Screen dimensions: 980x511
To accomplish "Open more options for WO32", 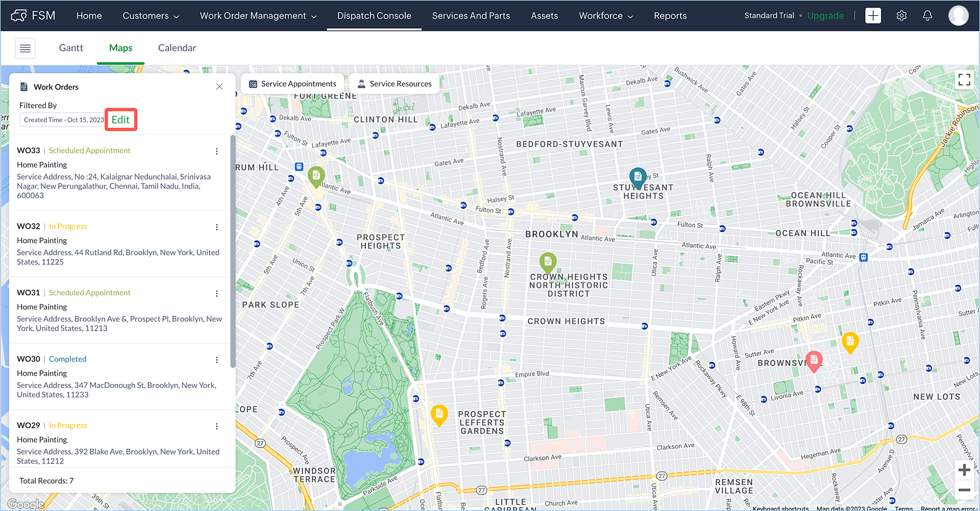I will pyautogui.click(x=217, y=228).
